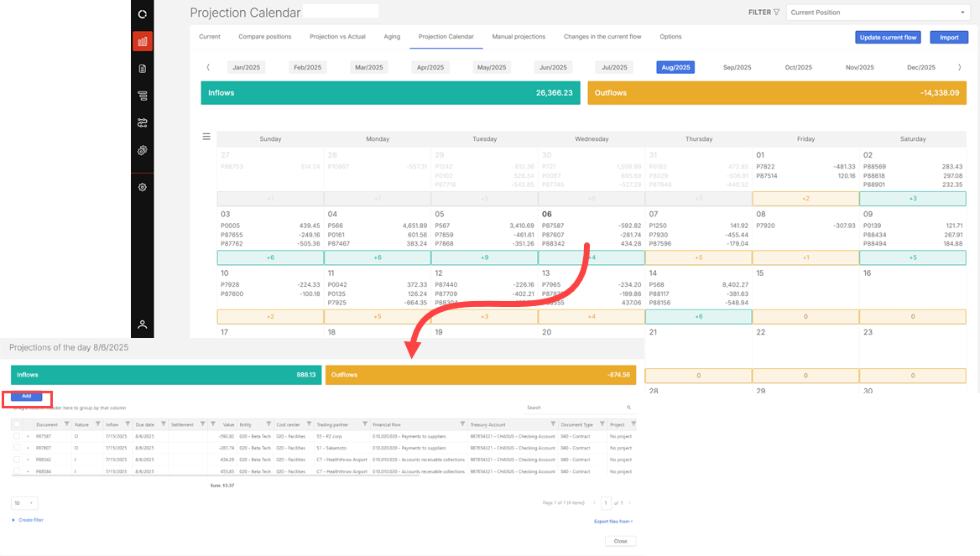Click the filter icon on Document column
Viewport: 980px width, 556px height.
click(x=65, y=424)
